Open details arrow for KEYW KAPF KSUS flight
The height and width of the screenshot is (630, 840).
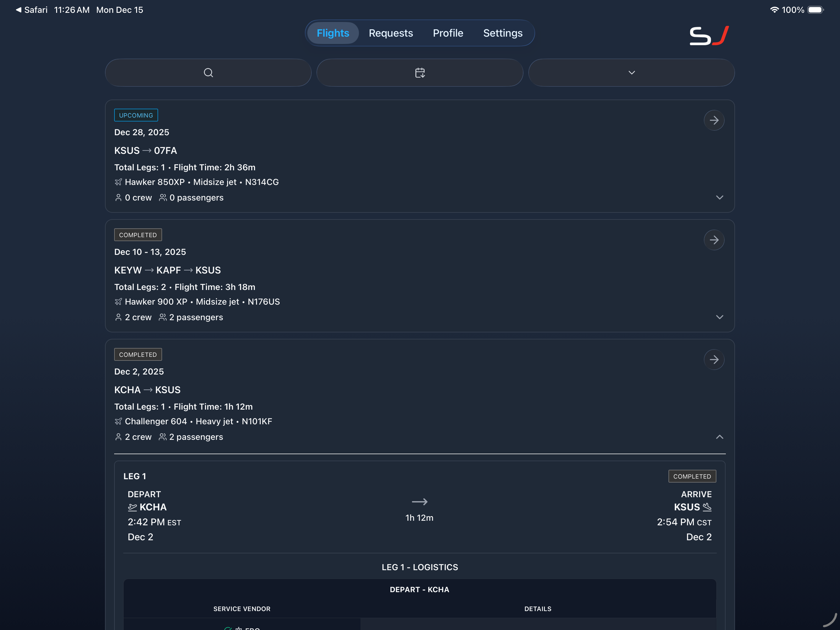(x=714, y=240)
